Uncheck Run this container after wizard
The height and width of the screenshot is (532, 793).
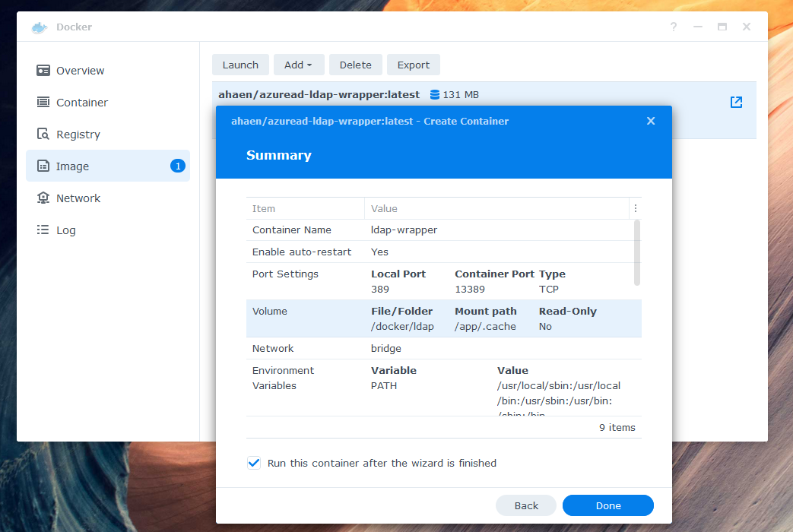pyautogui.click(x=254, y=463)
